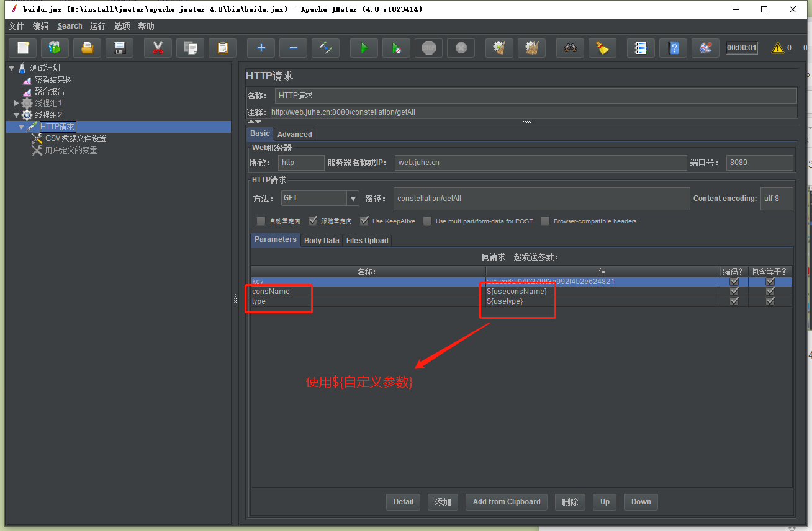Clear all results with double broom icon
The width and height of the screenshot is (812, 531).
coord(532,48)
